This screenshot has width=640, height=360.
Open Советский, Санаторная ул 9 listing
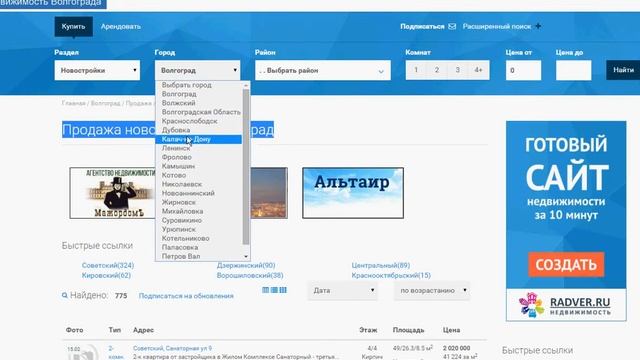[x=172, y=348]
